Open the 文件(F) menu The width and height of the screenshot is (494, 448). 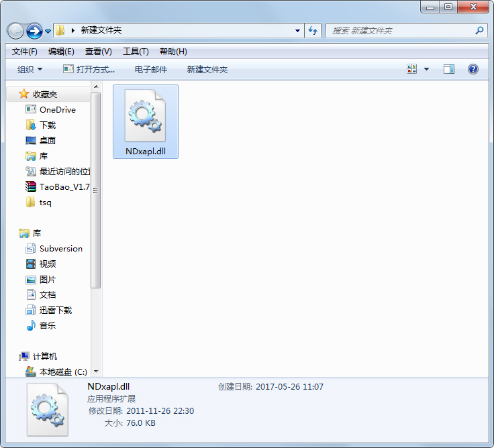25,52
